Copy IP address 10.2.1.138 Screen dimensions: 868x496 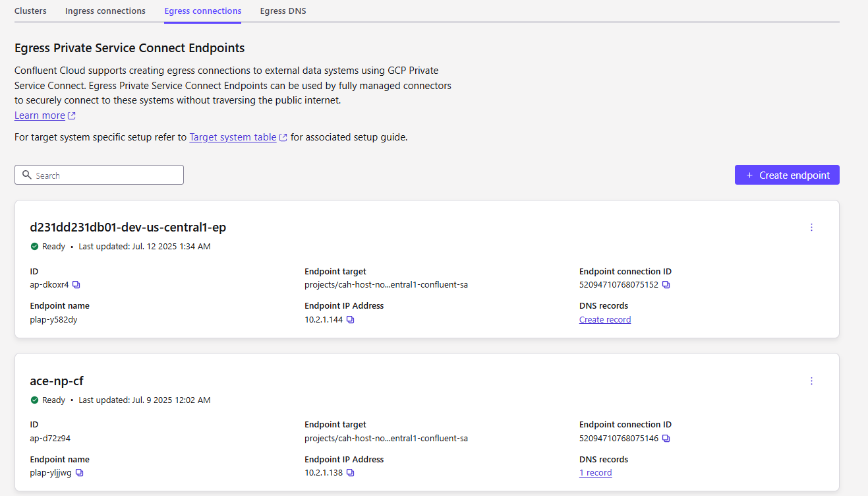pyautogui.click(x=351, y=473)
